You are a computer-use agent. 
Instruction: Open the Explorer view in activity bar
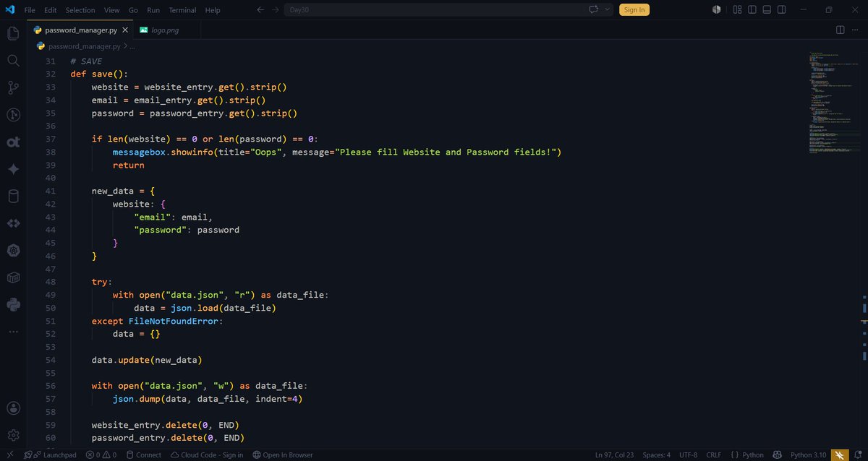(x=13, y=33)
